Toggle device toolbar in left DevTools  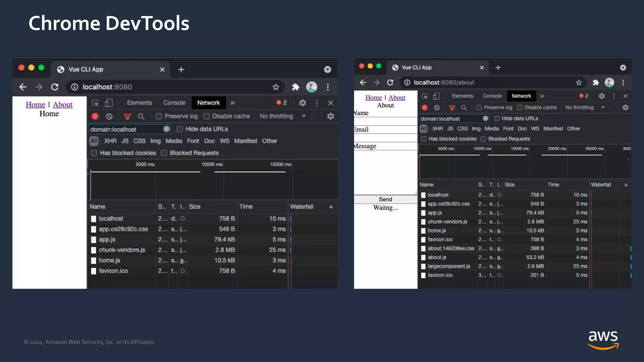point(109,103)
